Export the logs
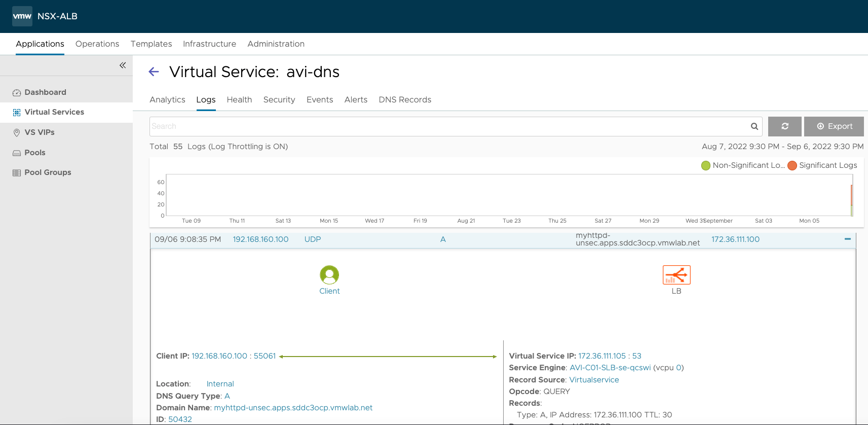Viewport: 868px width, 425px height. click(834, 126)
